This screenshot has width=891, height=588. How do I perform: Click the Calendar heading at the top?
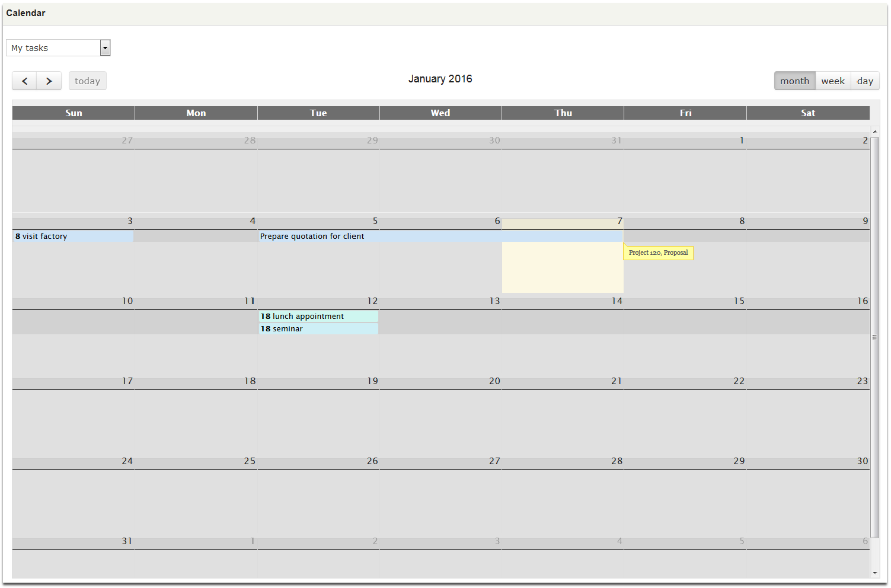coord(25,12)
